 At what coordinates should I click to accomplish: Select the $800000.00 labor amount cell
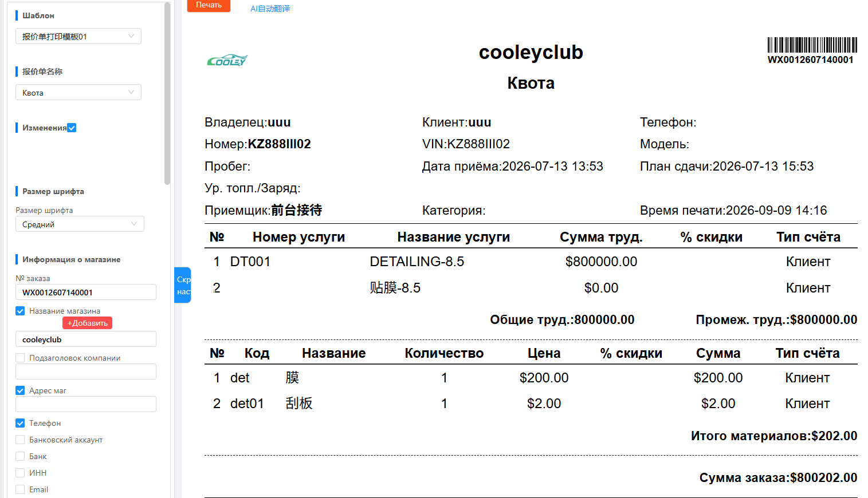[601, 262]
